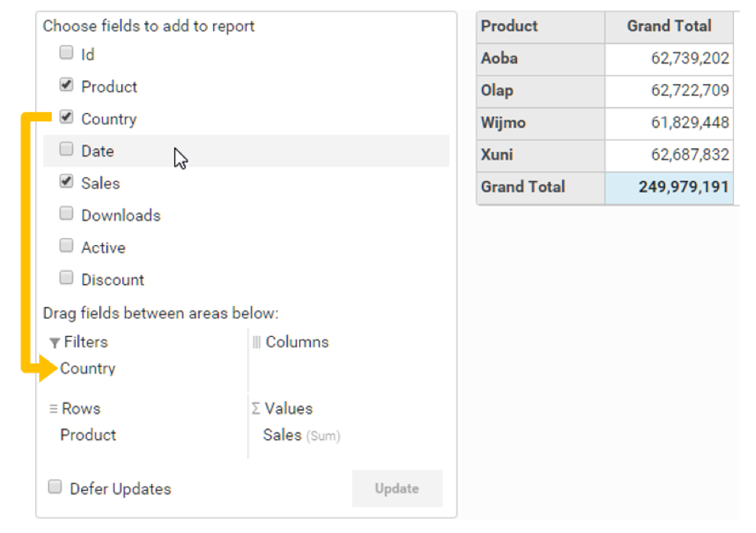Click the Values sigma icon
This screenshot has width=756, height=533.
pos(256,409)
